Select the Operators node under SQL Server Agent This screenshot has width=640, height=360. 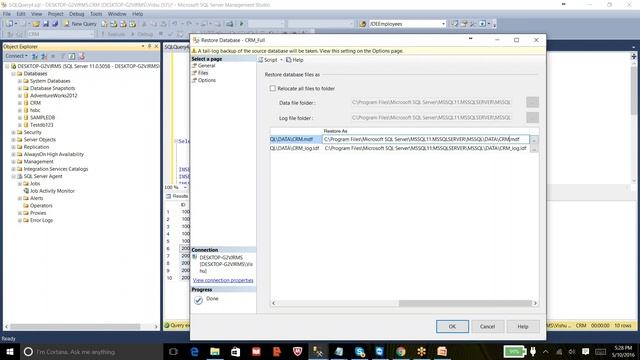click(x=41, y=206)
